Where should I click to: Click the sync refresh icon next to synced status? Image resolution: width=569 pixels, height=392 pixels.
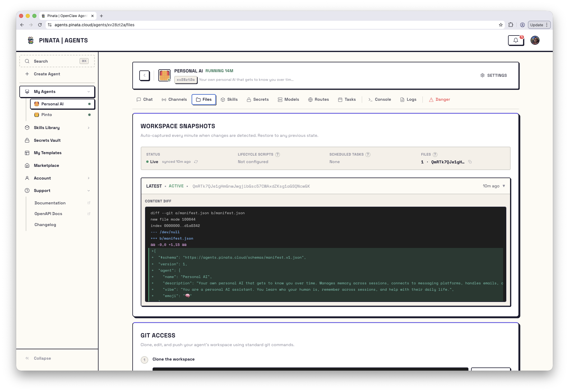coord(196,162)
